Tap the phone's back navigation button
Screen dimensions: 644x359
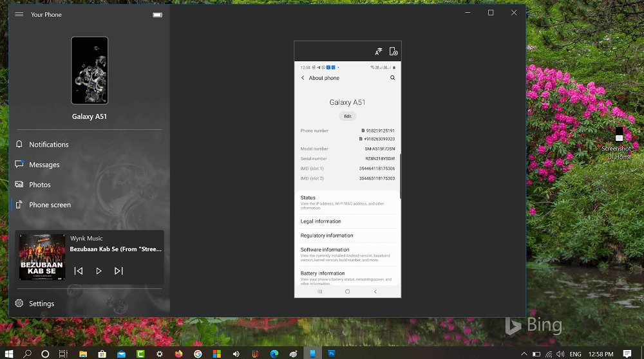click(375, 291)
